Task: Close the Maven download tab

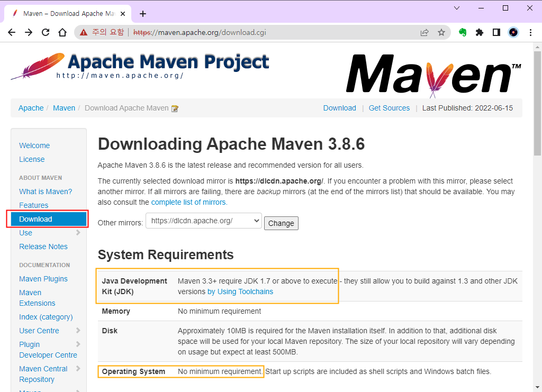Action: pyautogui.click(x=123, y=14)
